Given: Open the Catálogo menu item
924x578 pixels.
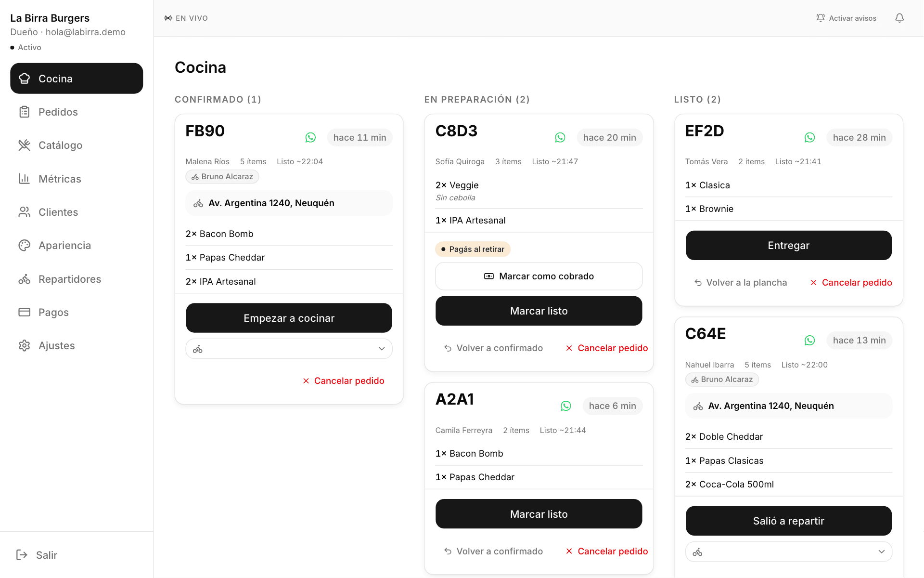Looking at the screenshot, I should (77, 145).
